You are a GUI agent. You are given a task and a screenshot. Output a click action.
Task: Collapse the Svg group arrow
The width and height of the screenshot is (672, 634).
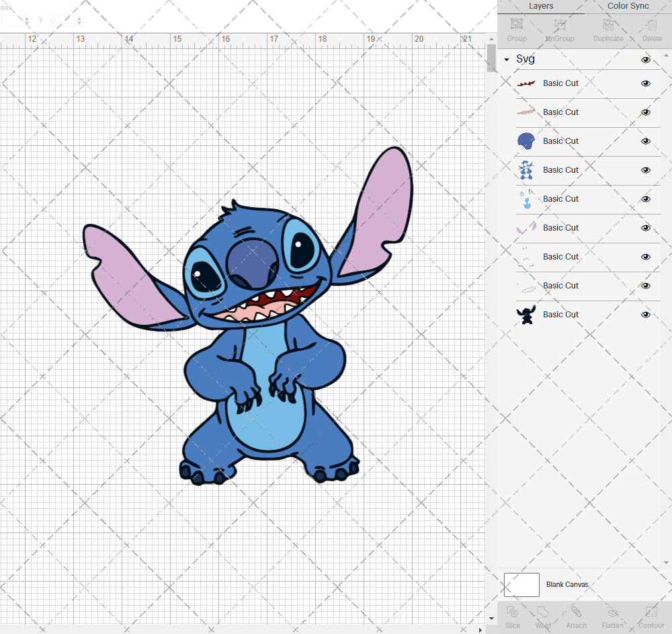click(507, 60)
